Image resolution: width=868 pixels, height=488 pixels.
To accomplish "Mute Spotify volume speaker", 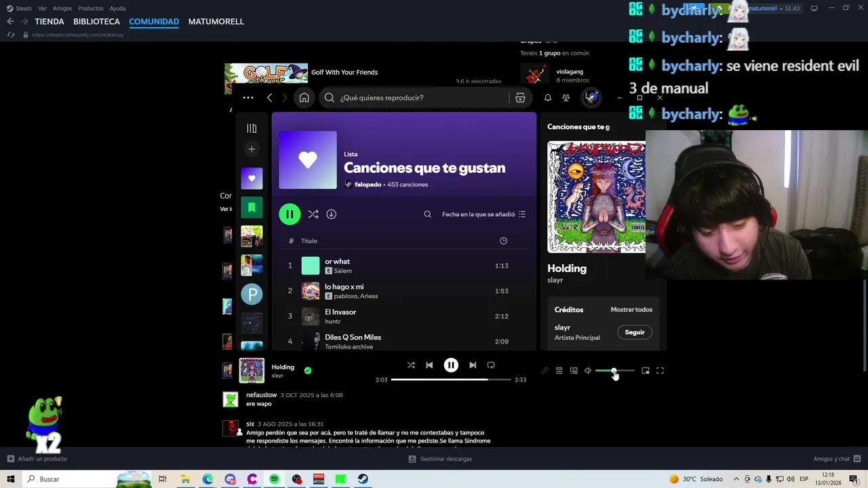I will point(588,371).
